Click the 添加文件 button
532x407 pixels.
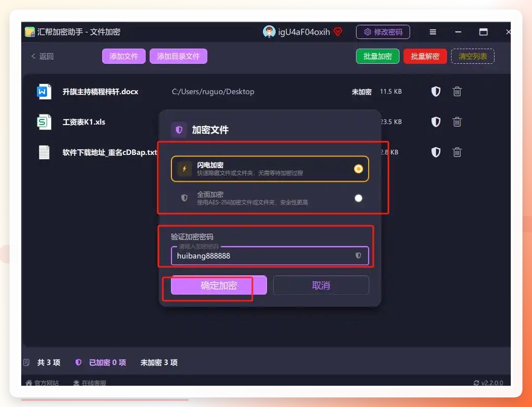[124, 56]
